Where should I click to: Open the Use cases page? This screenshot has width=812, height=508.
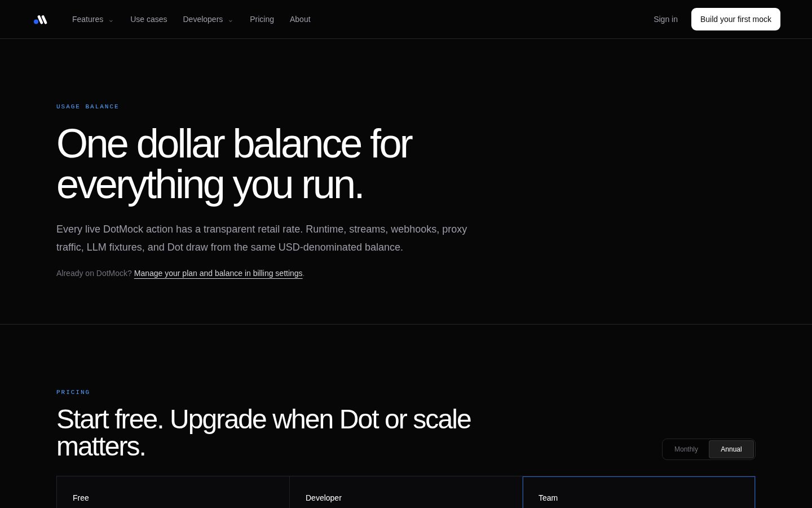(x=149, y=19)
